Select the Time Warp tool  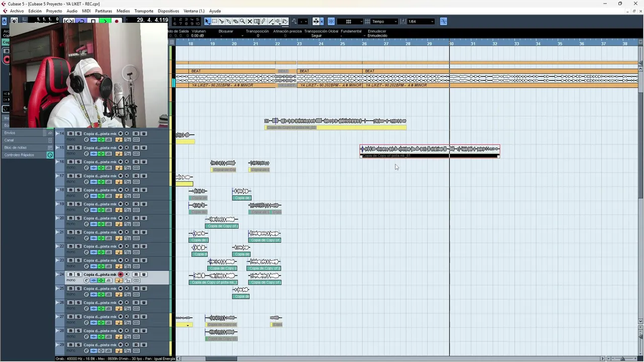(x=257, y=21)
